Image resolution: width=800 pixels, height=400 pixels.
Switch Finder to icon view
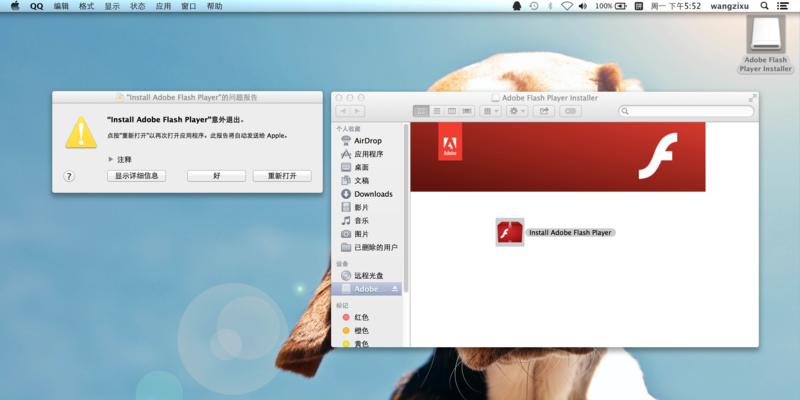tap(421, 111)
